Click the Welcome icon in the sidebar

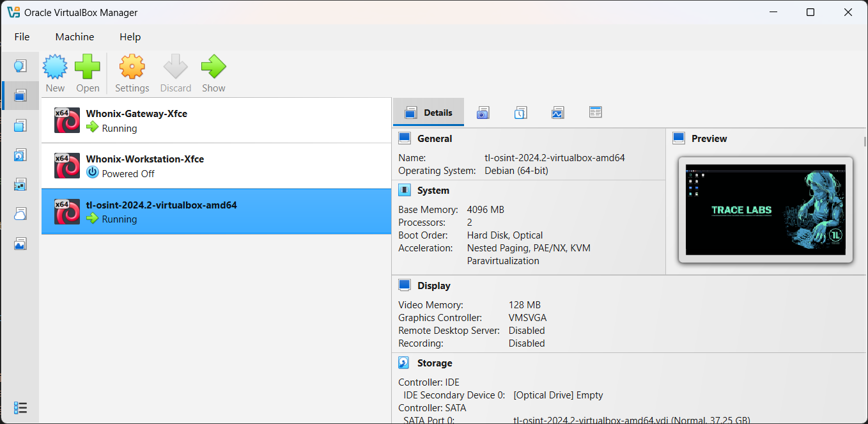point(20,66)
